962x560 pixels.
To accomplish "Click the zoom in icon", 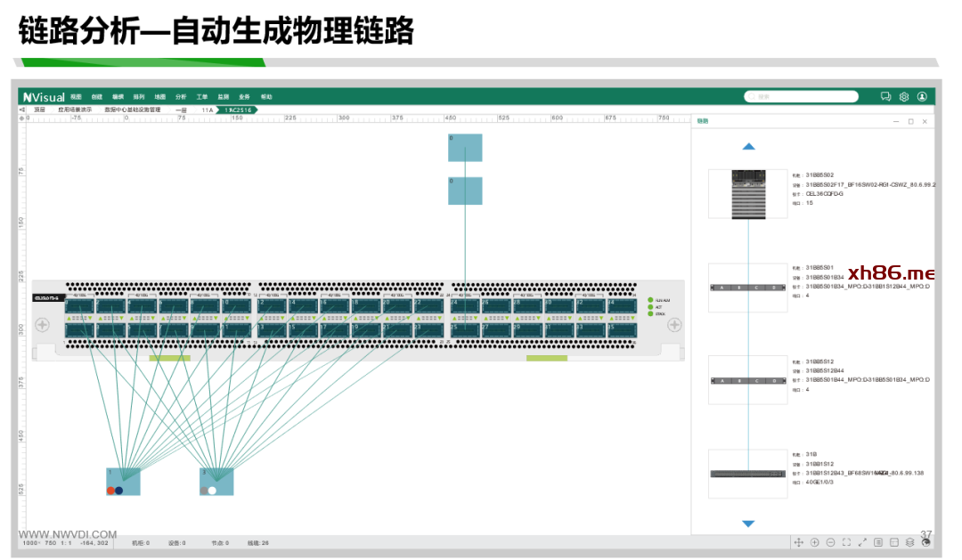I will [815, 542].
